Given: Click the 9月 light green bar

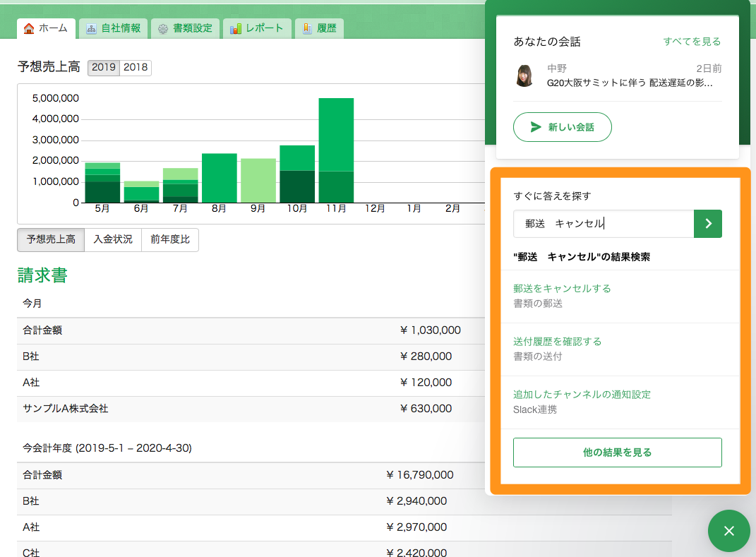Looking at the screenshot, I should tap(258, 180).
